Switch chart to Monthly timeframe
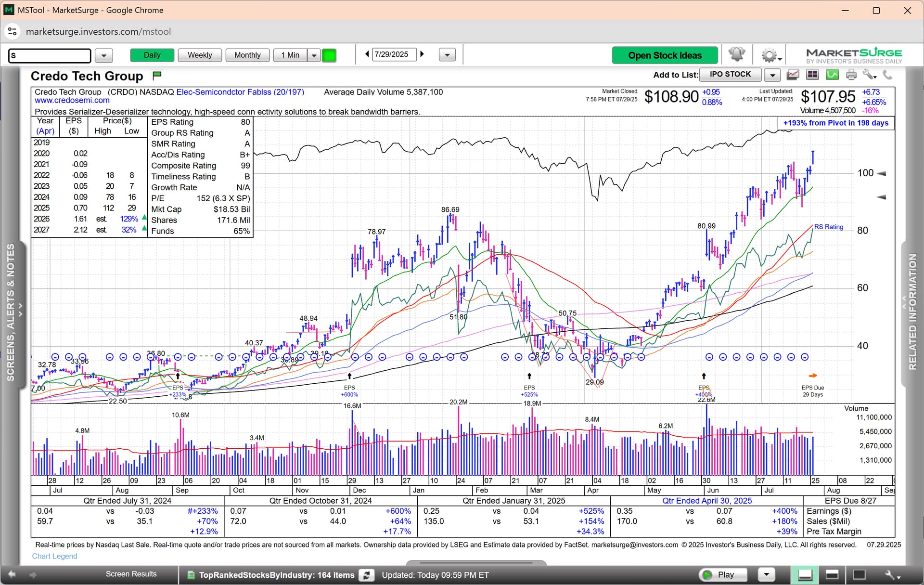This screenshot has width=924, height=585. pos(247,55)
